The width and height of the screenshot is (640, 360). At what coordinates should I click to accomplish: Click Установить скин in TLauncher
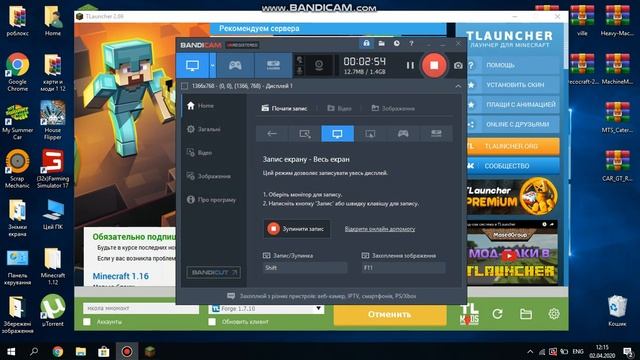(513, 85)
